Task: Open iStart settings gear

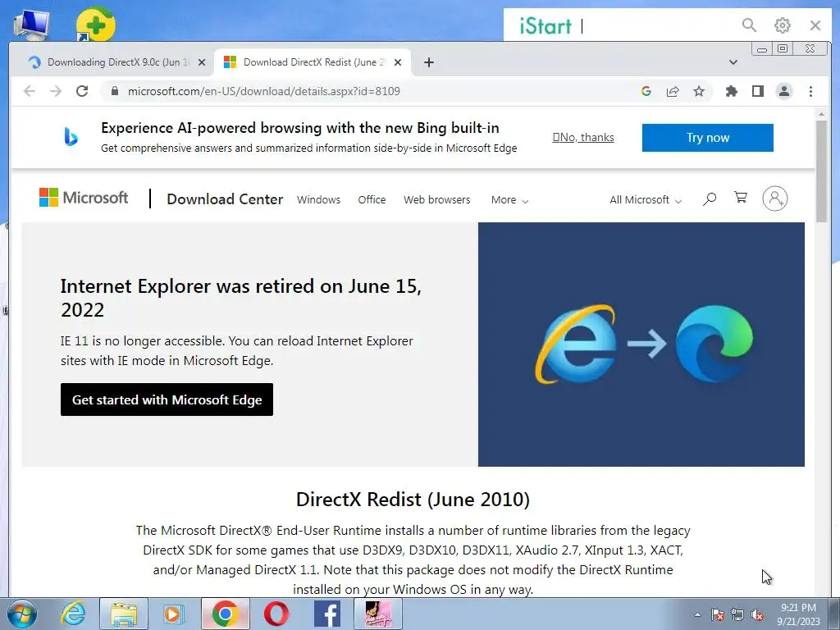Action: tap(782, 25)
